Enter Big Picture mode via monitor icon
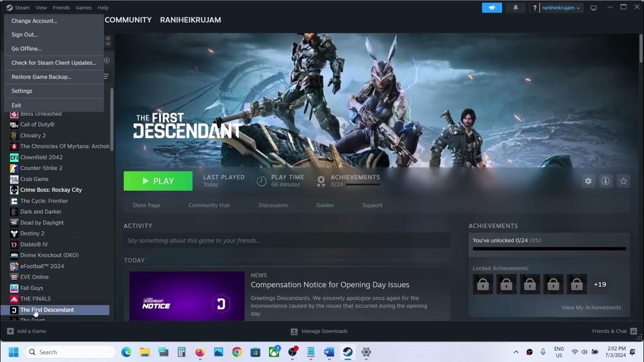The width and height of the screenshot is (644, 362). point(594,8)
